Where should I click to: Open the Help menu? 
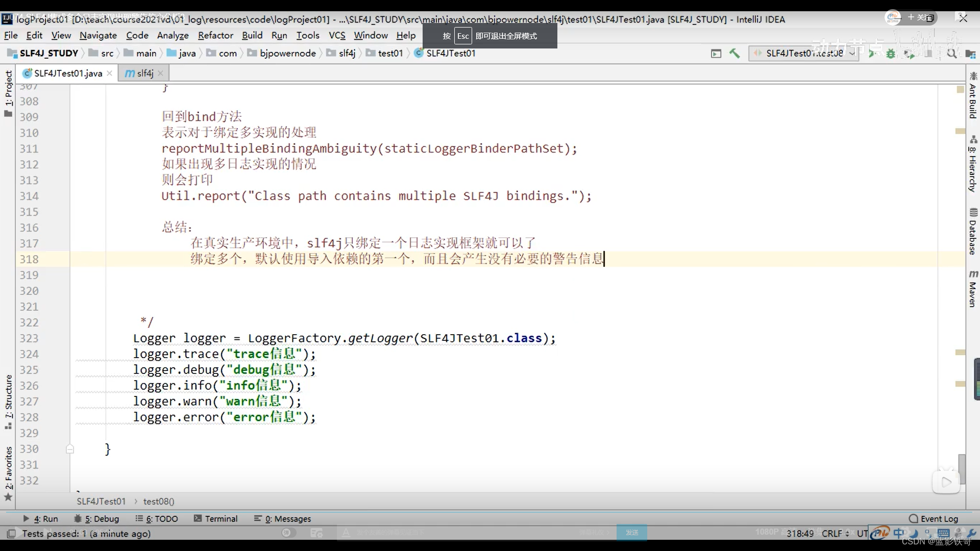[406, 35]
